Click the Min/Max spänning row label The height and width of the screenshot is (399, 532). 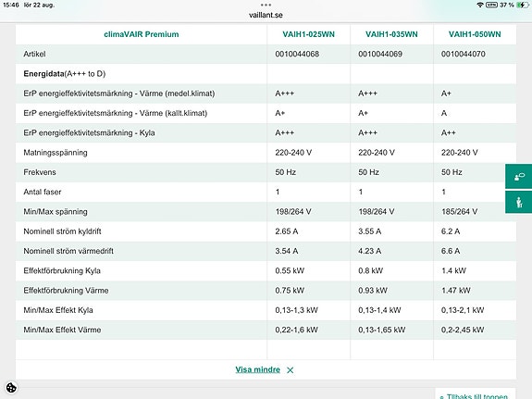click(56, 212)
